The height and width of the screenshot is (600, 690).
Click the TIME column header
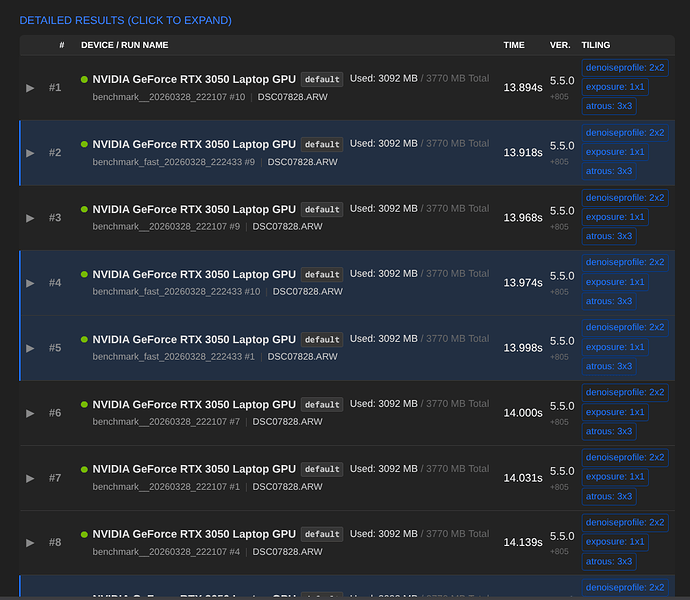coord(514,45)
